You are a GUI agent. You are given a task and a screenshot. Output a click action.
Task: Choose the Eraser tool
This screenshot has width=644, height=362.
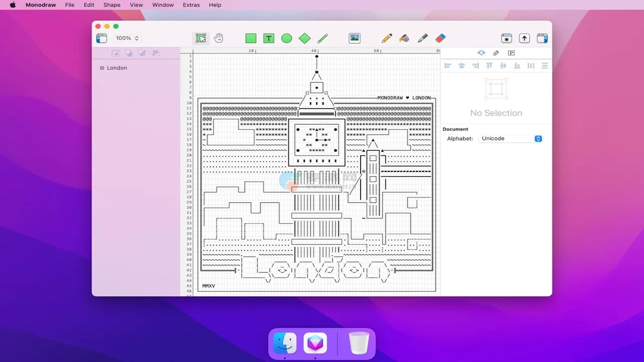[x=440, y=38]
